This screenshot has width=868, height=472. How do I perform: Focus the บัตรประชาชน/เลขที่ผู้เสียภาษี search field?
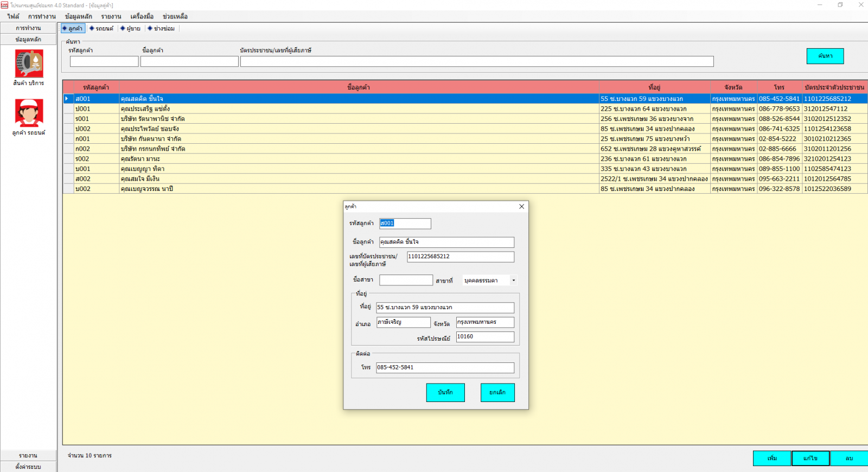pos(477,62)
